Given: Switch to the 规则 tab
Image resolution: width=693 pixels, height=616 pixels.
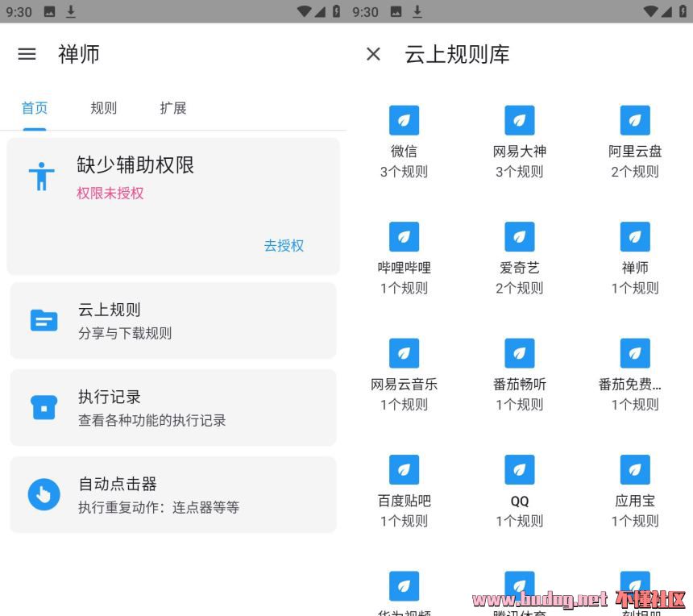Looking at the screenshot, I should click(103, 108).
